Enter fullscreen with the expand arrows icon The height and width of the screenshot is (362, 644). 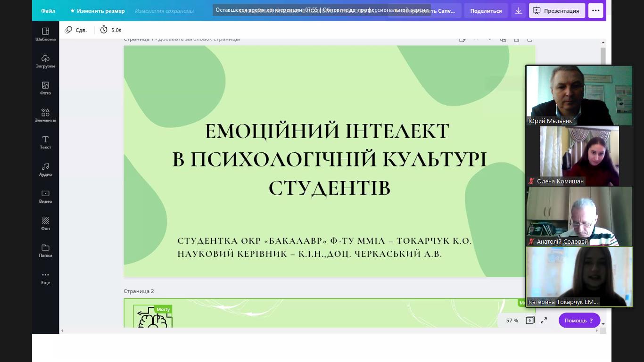[x=544, y=320]
